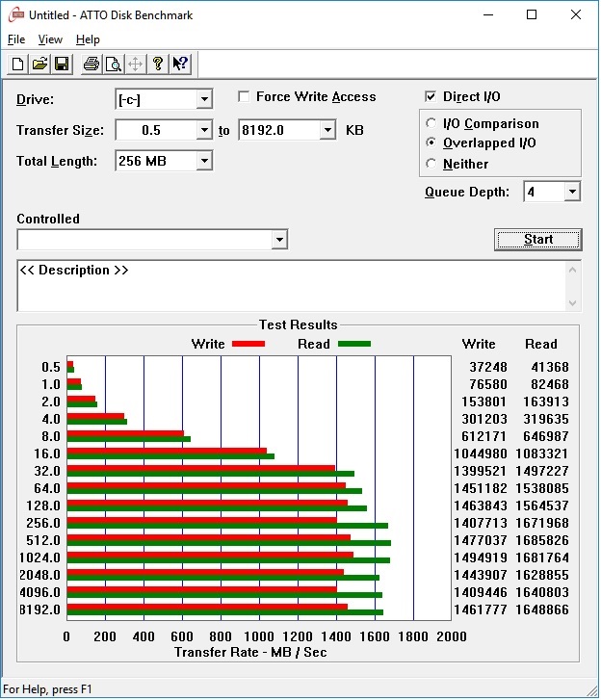The width and height of the screenshot is (601, 700).
Task: Expand the Transfer Size minimum 0.5 dropdown
Action: [x=204, y=130]
